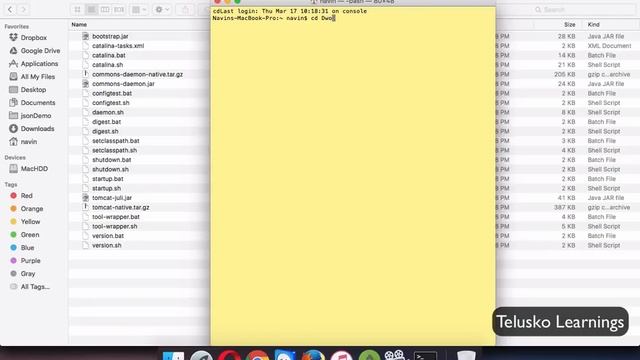Open the Finder action gear menu
Viewport: 640px width, 360px height.
162,9
